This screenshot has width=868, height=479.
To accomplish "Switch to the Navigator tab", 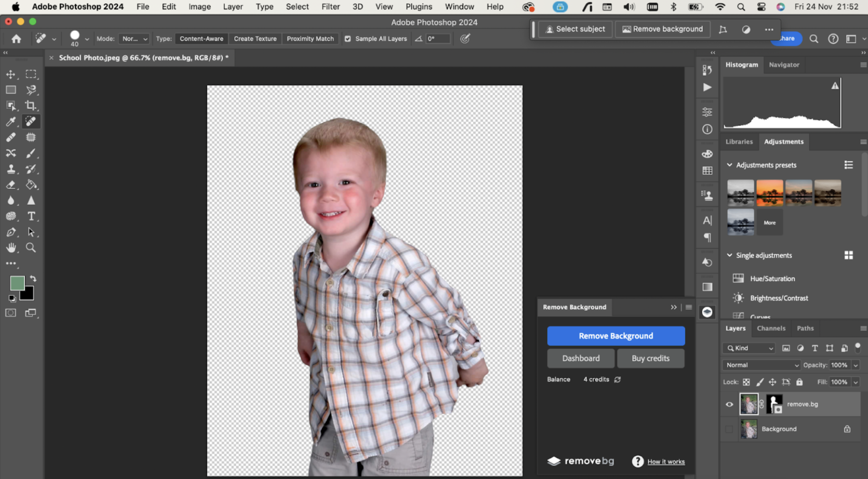I will click(x=784, y=65).
